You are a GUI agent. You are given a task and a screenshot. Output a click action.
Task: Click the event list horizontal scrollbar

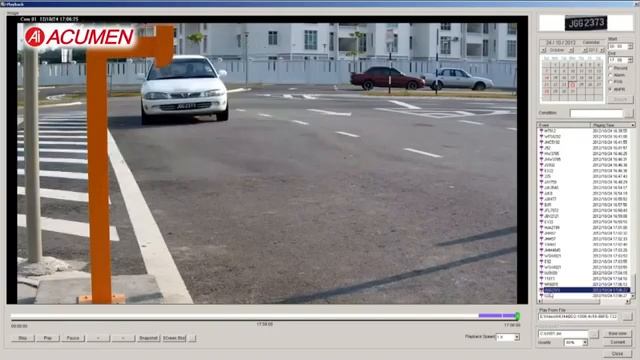(584, 302)
